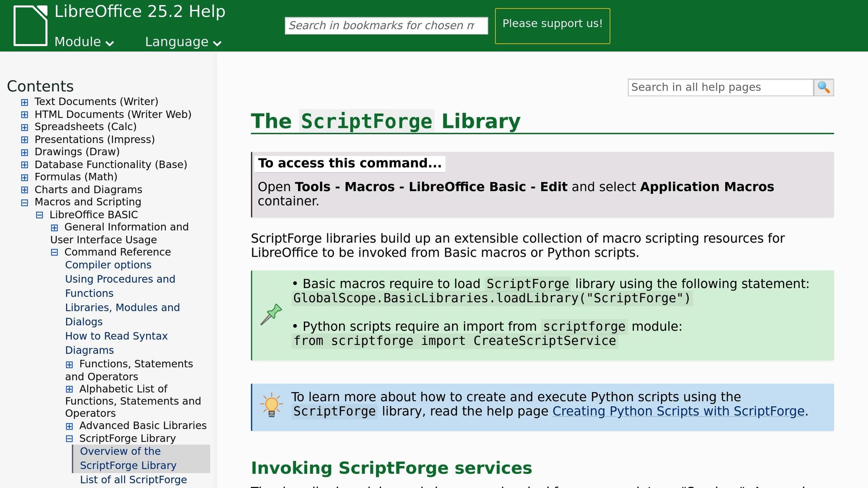The image size is (868, 488).
Task: Expand the Spreadsheets (Calc) node
Action: [x=25, y=127]
